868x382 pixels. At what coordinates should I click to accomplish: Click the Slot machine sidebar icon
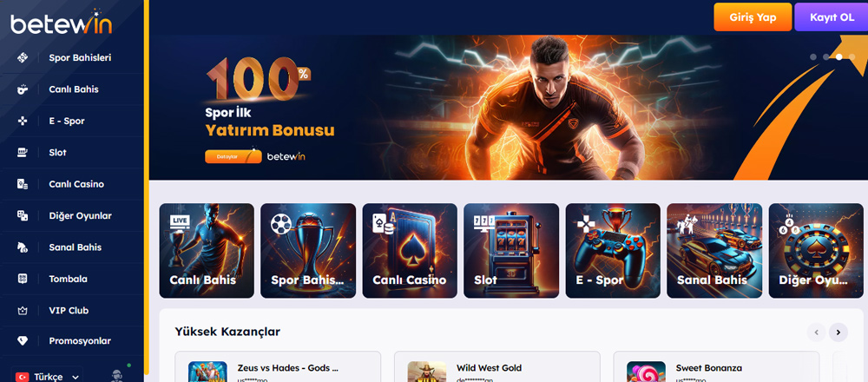[x=23, y=152]
